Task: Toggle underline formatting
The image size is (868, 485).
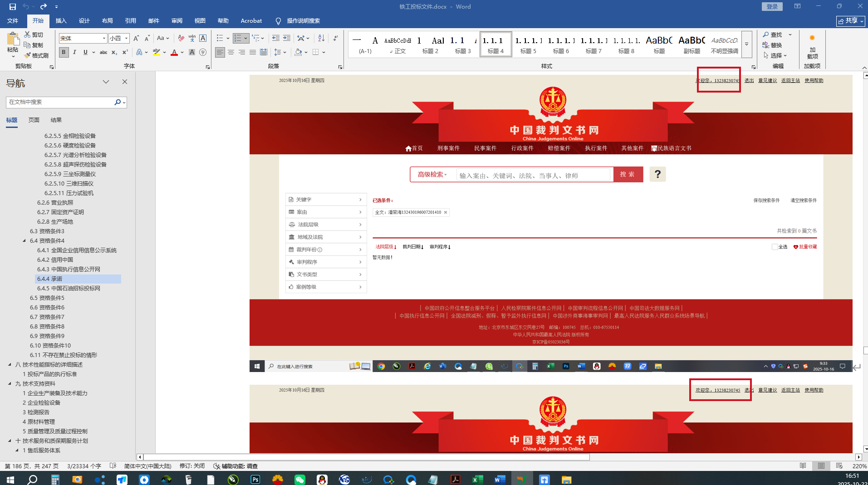Action: coord(85,52)
